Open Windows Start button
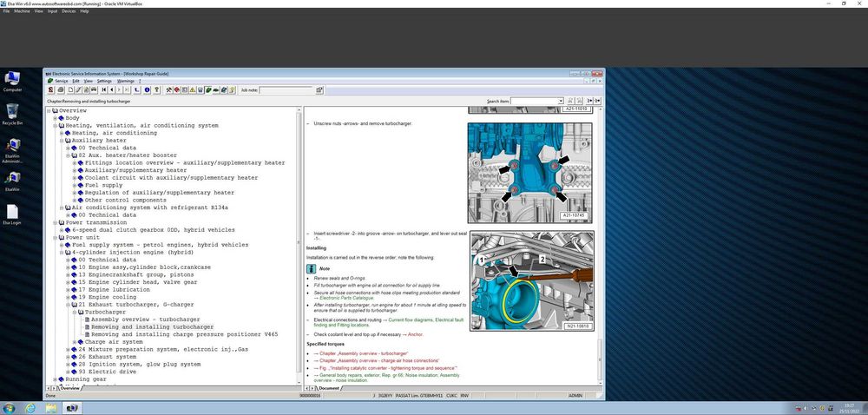Image resolution: width=868 pixels, height=415 pixels. (10, 408)
